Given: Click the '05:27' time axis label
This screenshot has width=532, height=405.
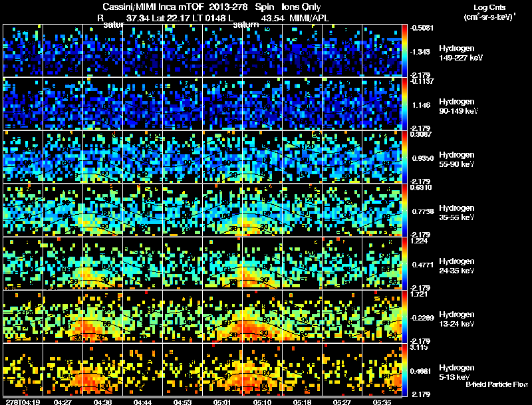Looking at the screenshot, I should pos(342,402).
